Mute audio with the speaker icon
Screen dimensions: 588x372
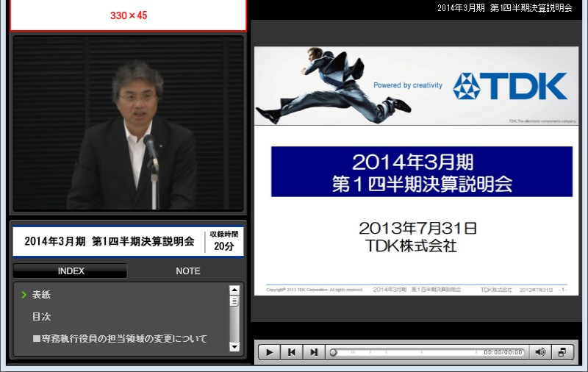pos(540,352)
